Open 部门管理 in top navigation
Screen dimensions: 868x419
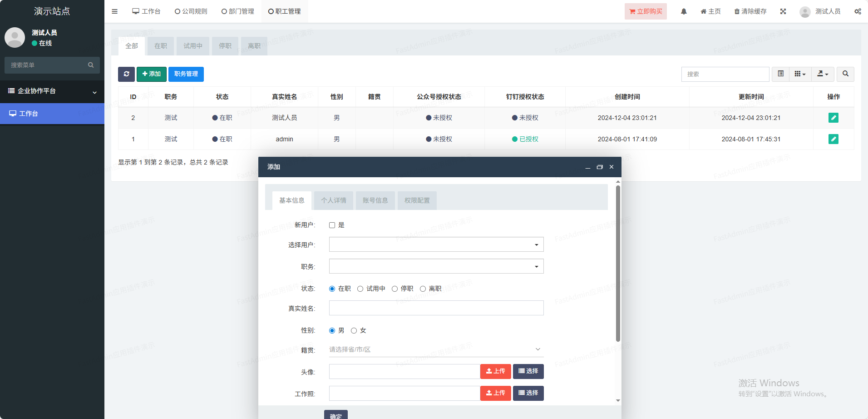coord(238,11)
